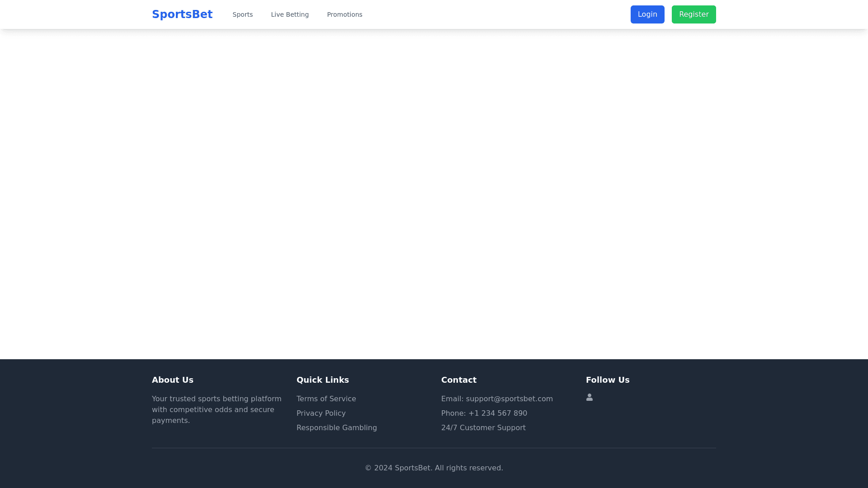
Task: Click the green Register button
Action: [x=693, y=14]
